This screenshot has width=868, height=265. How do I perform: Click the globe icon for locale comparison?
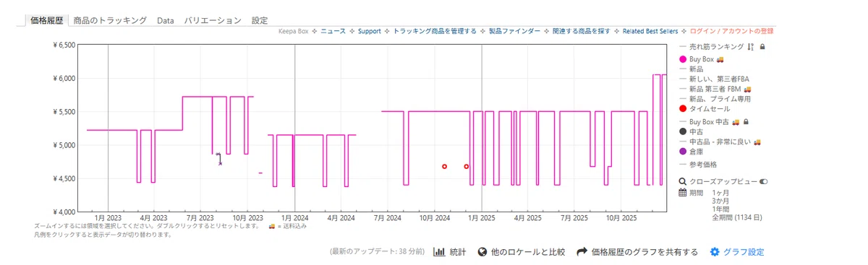(x=482, y=252)
